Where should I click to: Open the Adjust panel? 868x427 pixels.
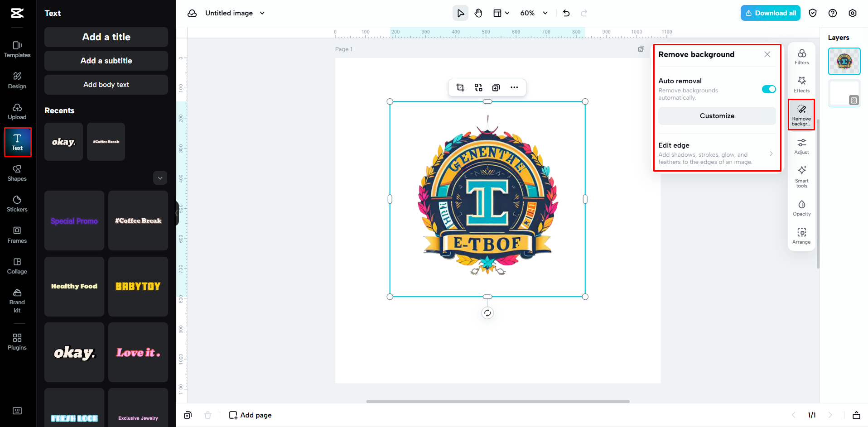tap(801, 146)
